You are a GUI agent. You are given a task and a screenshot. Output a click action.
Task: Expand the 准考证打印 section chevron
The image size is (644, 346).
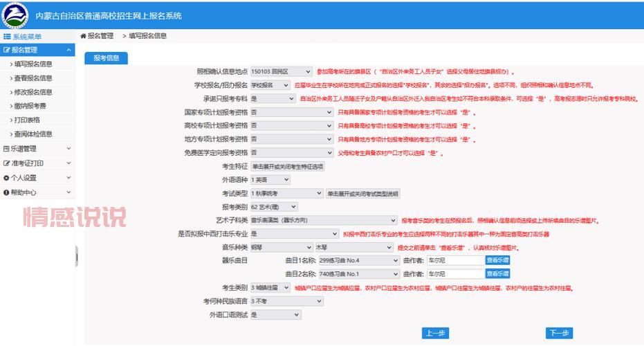[x=68, y=163]
